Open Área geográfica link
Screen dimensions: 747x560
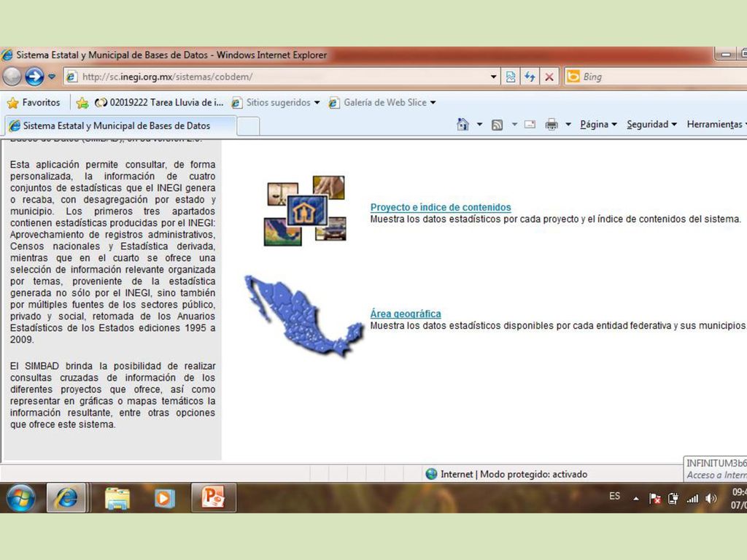point(406,314)
